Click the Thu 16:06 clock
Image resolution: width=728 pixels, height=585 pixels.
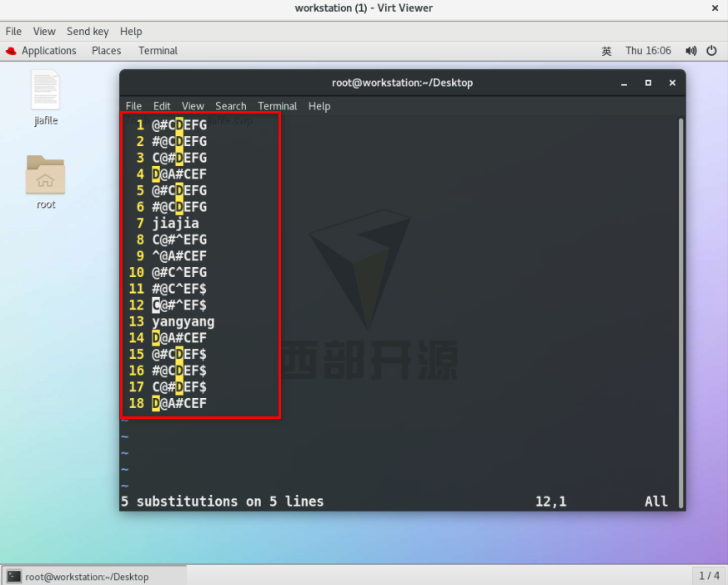click(x=648, y=51)
